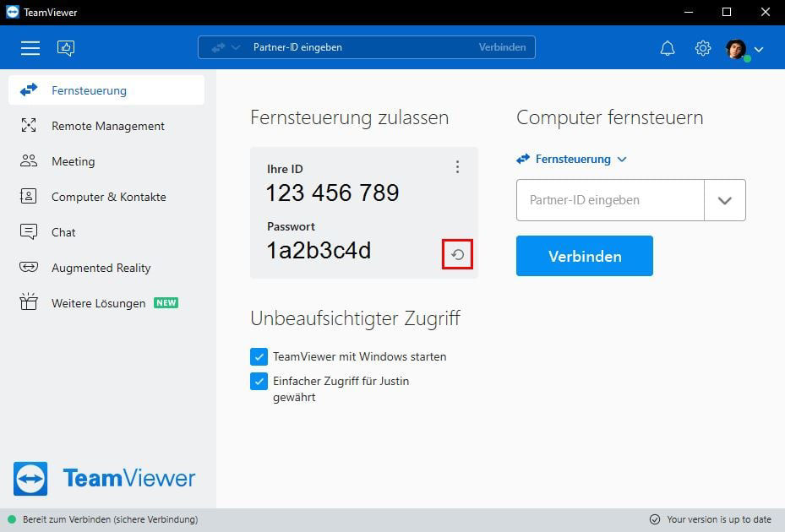
Task: Open Weitere Lösungen in the sidebar
Action: pyautogui.click(x=106, y=303)
